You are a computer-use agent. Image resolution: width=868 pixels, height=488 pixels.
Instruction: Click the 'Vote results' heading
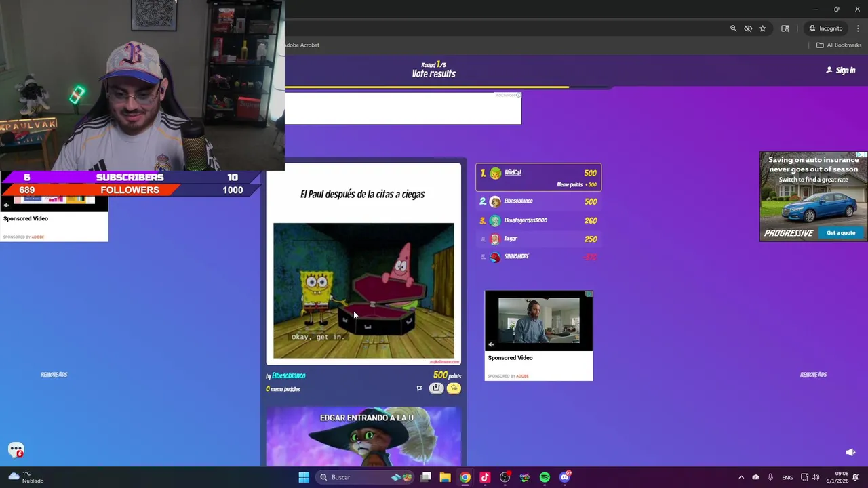click(434, 74)
